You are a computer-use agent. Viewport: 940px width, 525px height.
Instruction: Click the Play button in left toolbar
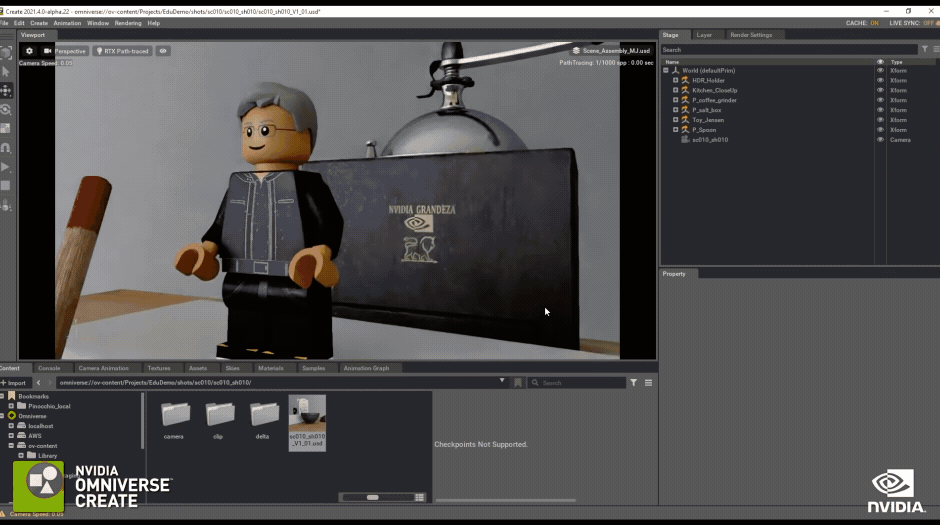click(6, 167)
